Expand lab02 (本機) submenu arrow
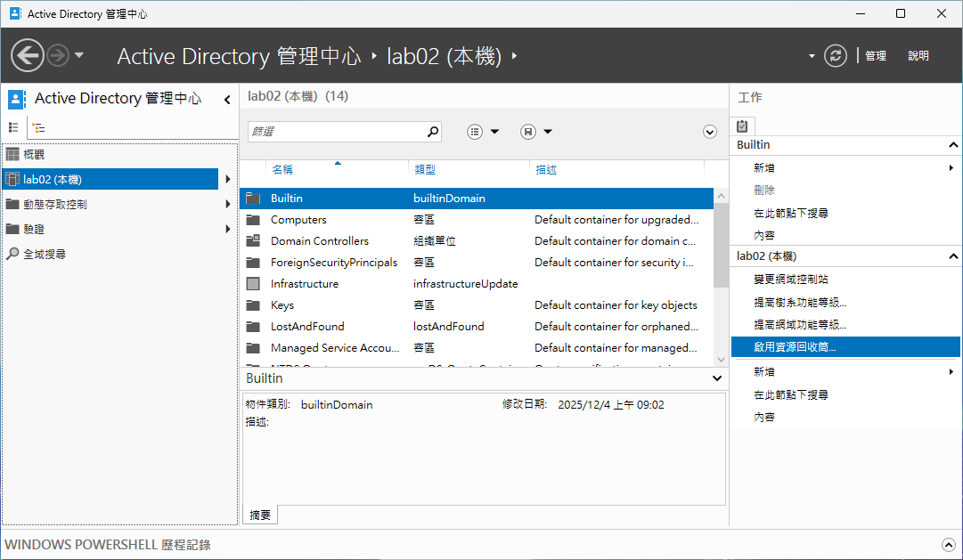This screenshot has height=560, width=963. (228, 179)
